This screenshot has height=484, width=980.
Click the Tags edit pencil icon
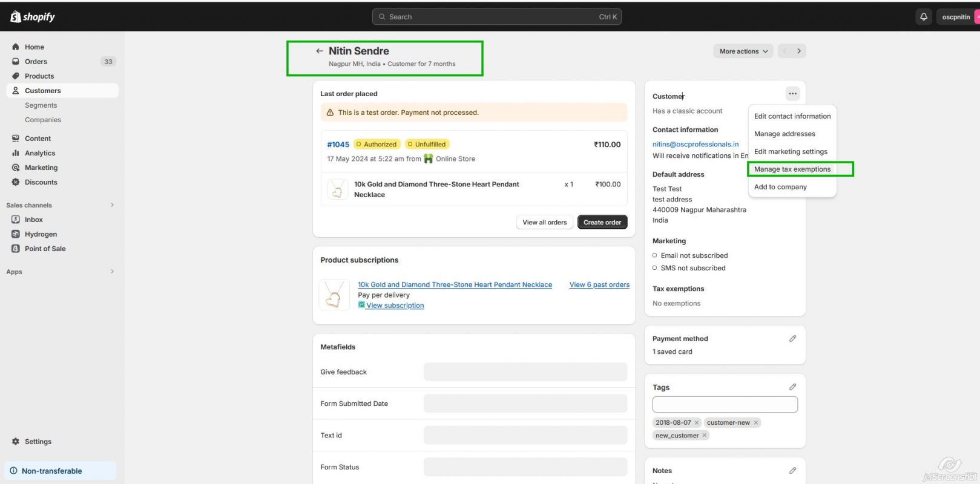click(792, 387)
